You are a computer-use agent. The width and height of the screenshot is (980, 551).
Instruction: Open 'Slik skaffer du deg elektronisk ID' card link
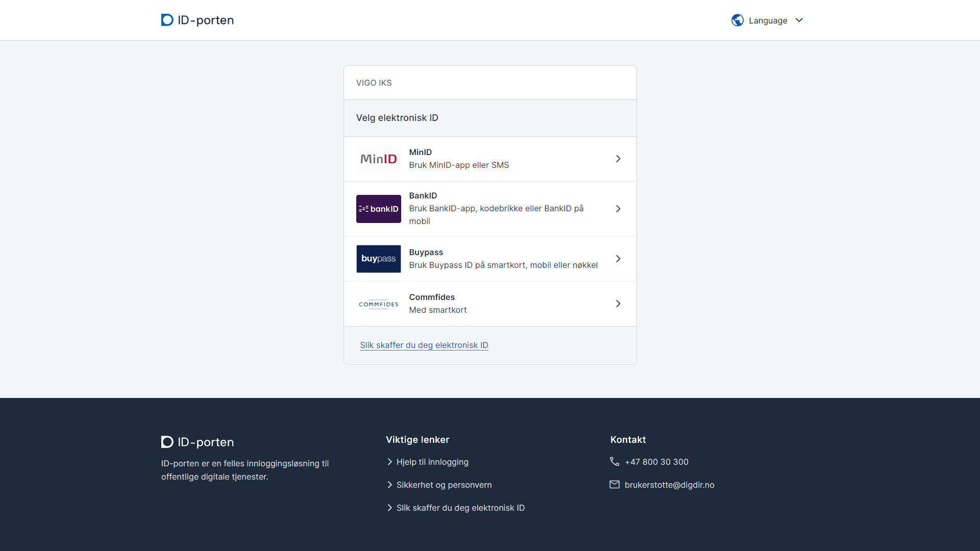tap(424, 345)
